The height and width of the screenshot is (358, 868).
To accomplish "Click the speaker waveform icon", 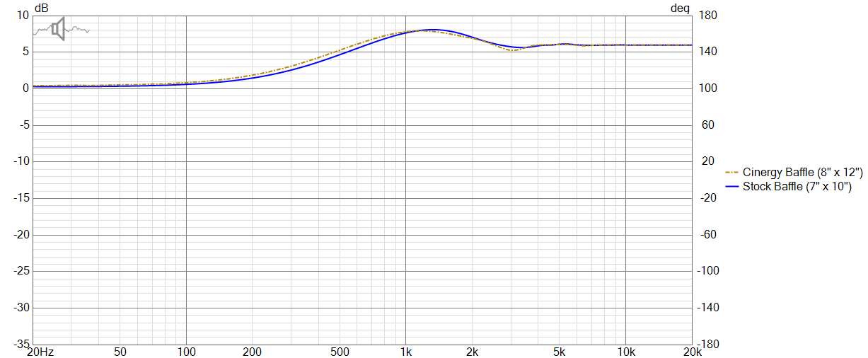I will pyautogui.click(x=61, y=29).
